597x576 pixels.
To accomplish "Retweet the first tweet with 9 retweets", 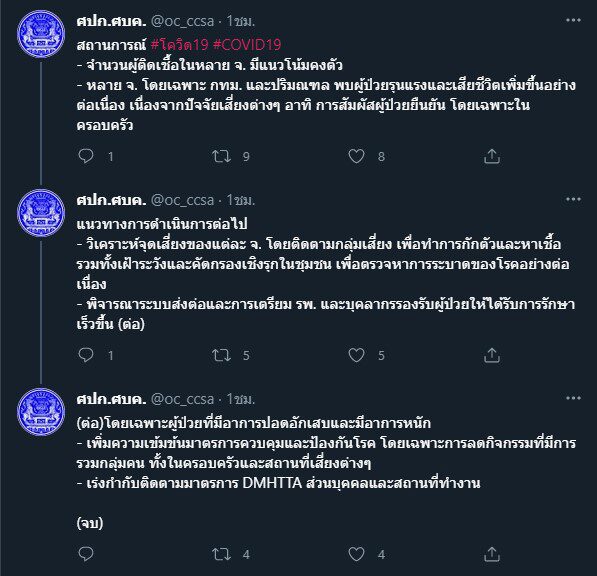I will click(222, 156).
